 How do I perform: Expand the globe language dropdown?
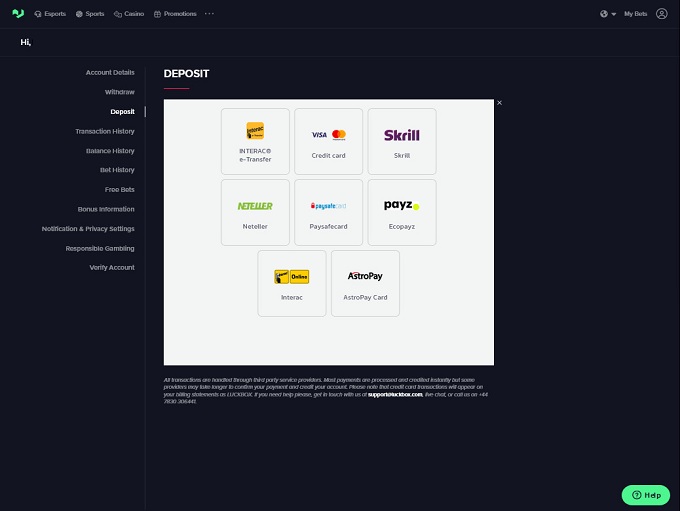[x=608, y=14]
